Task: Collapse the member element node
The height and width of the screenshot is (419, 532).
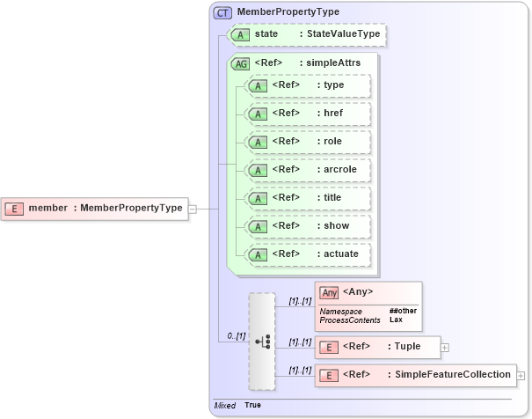Action: (193, 209)
